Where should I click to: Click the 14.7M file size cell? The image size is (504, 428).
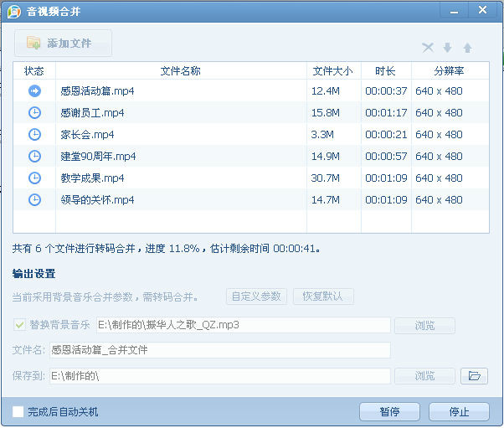click(326, 199)
